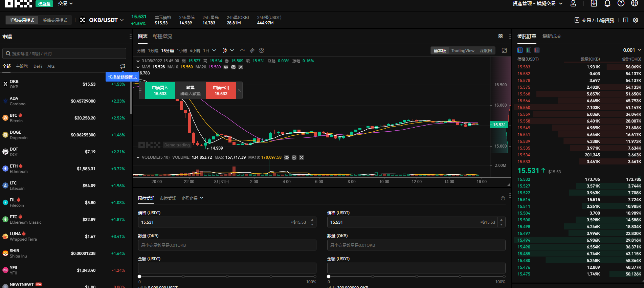Click the 交易 / 市場資訊 link
This screenshot has width=644, height=288.
coord(594,20)
